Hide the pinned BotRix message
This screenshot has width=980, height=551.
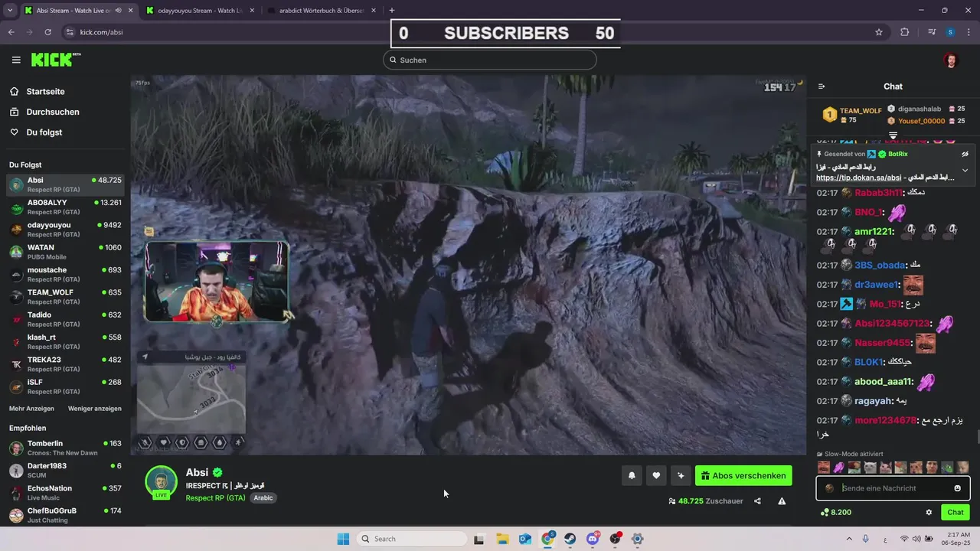click(x=965, y=154)
